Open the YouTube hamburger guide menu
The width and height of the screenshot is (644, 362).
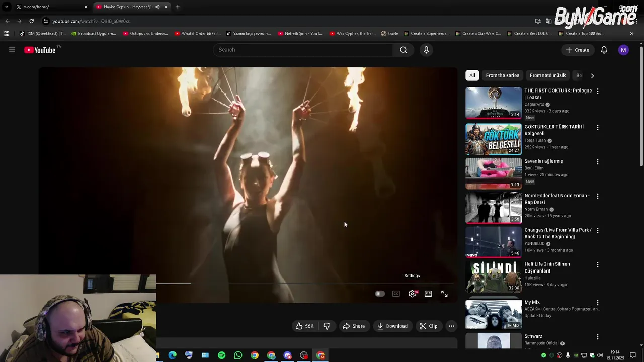tap(12, 50)
